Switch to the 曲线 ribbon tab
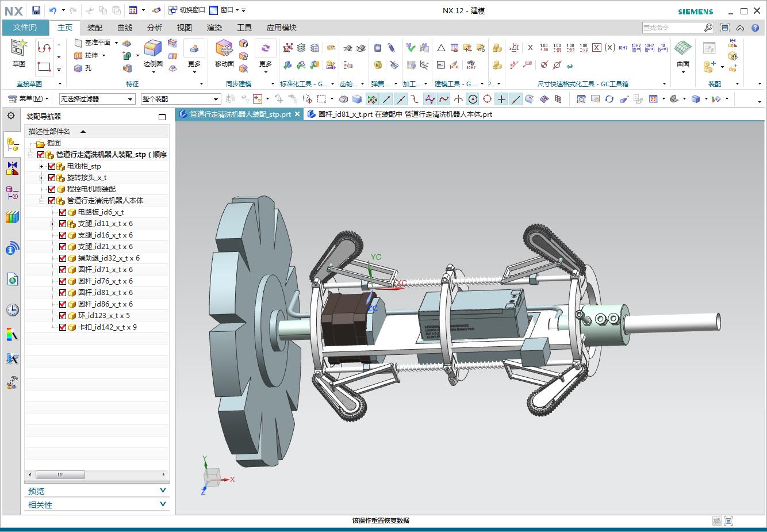The height and width of the screenshot is (532, 767). point(125,28)
